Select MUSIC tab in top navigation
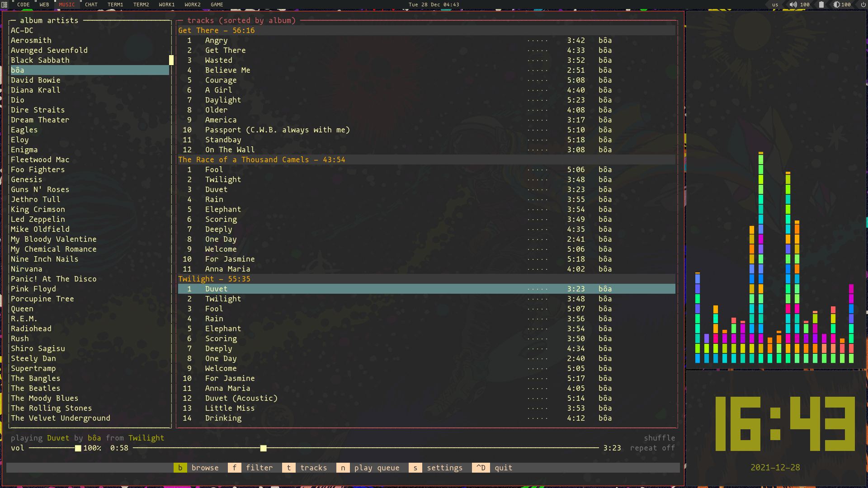Viewport: 868px width, 488px height. 66,5
